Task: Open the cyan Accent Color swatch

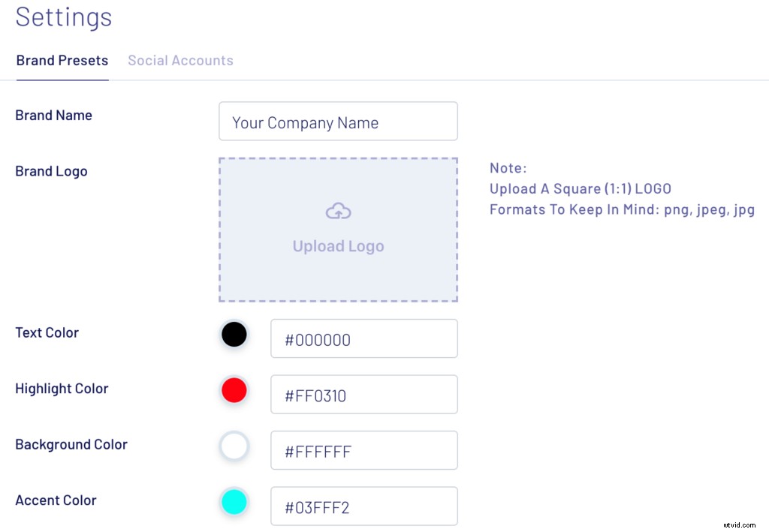Action: pos(234,502)
